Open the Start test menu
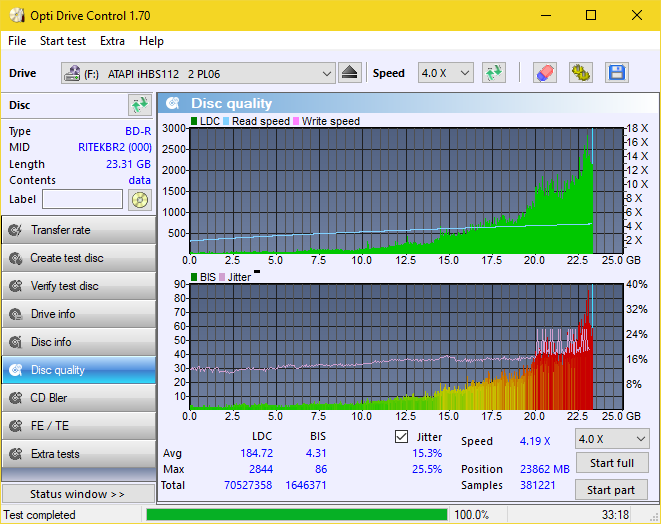The width and height of the screenshot is (661, 524). pyautogui.click(x=63, y=41)
